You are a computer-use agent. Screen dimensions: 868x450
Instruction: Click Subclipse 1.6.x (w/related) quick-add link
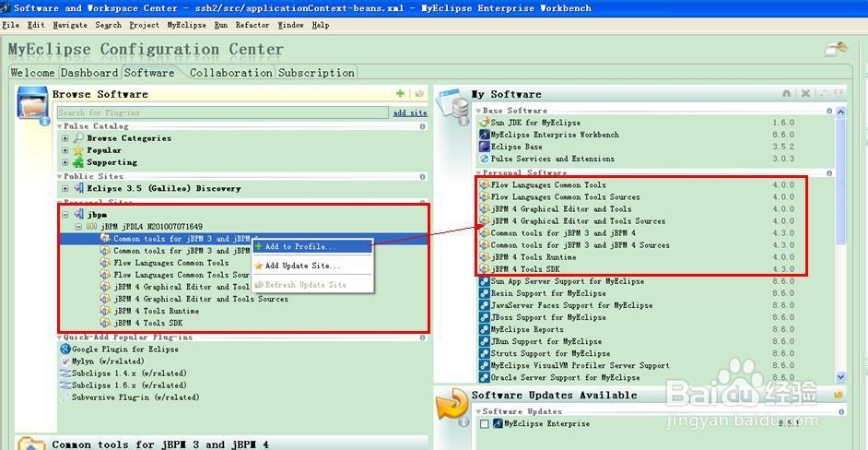click(129, 385)
